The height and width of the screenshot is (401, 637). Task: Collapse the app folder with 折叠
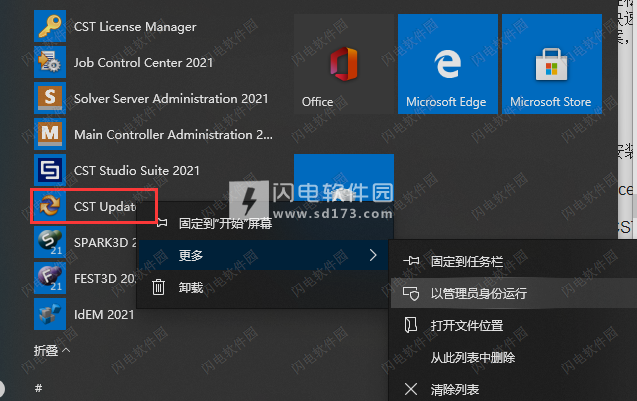coord(52,350)
